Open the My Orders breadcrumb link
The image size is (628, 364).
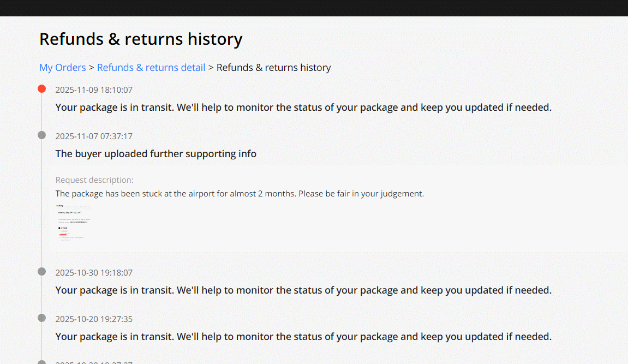point(62,68)
